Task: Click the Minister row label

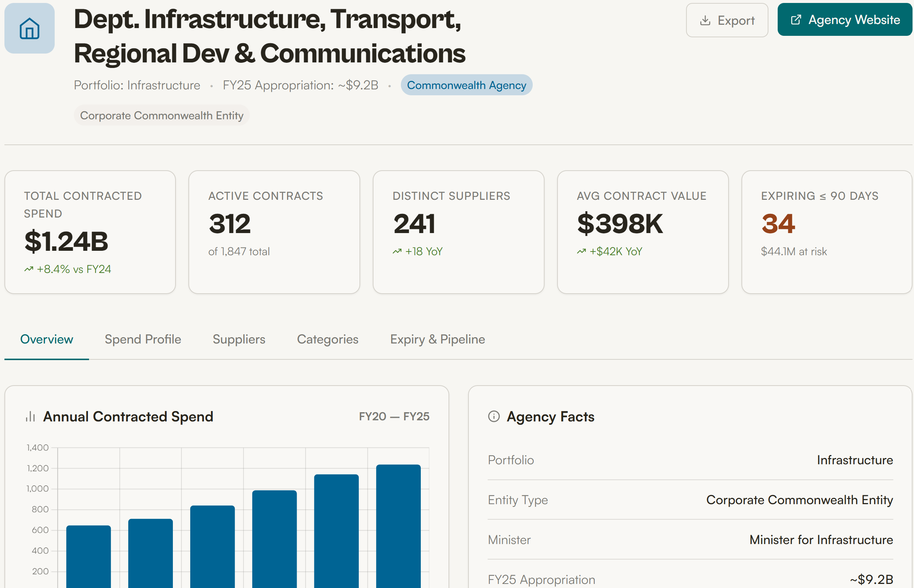Action: tap(509, 540)
